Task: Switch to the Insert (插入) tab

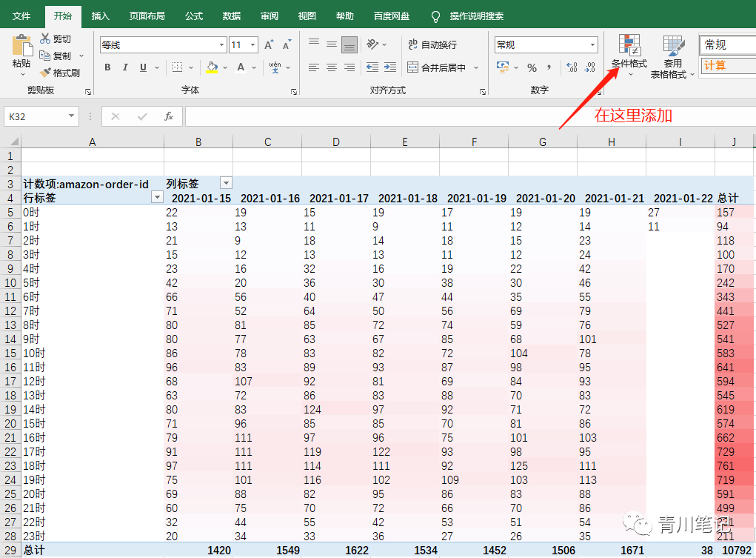Action: point(100,16)
